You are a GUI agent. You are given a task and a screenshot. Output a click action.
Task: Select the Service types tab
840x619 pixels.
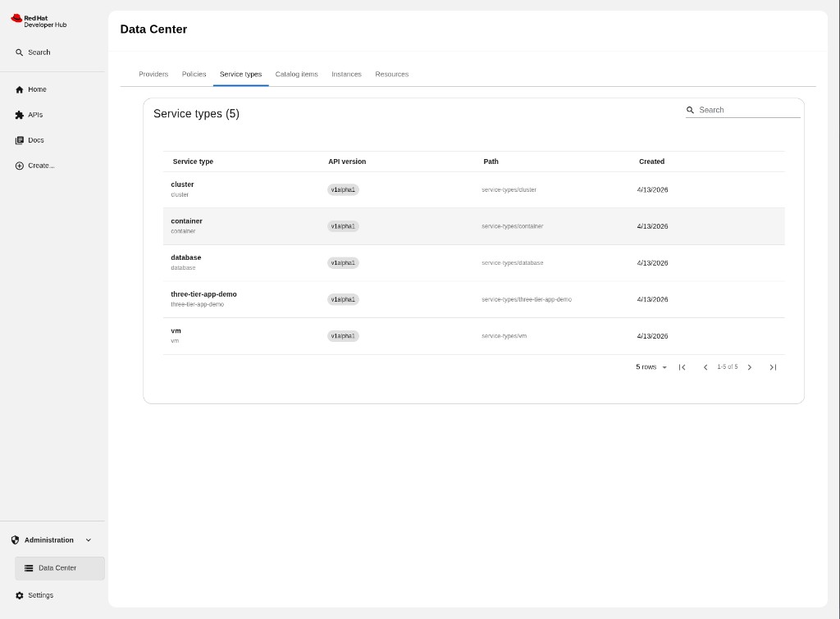coord(240,74)
